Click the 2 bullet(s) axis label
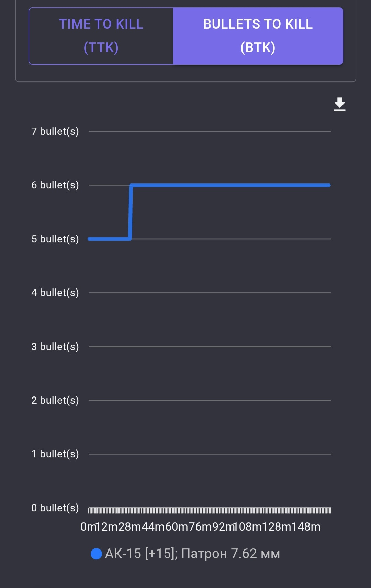371x588 pixels. (x=55, y=400)
